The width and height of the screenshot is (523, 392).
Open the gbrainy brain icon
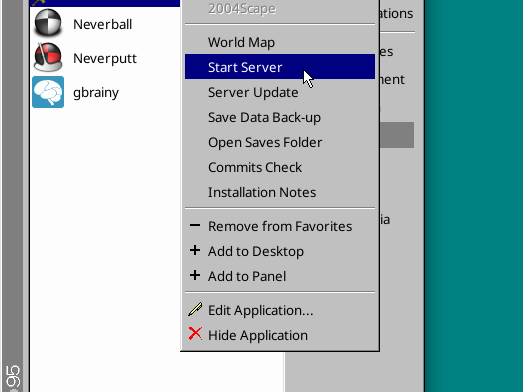[x=48, y=92]
